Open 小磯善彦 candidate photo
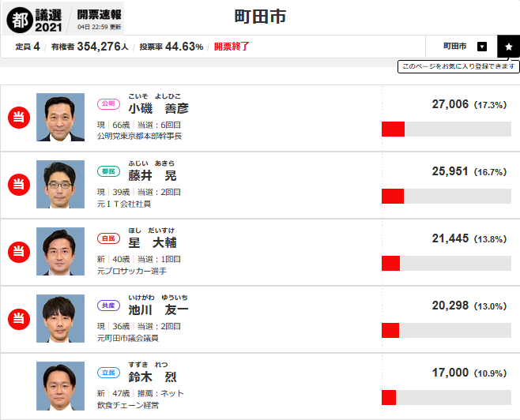Image resolution: width=520 pixels, height=420 pixels. (x=60, y=118)
